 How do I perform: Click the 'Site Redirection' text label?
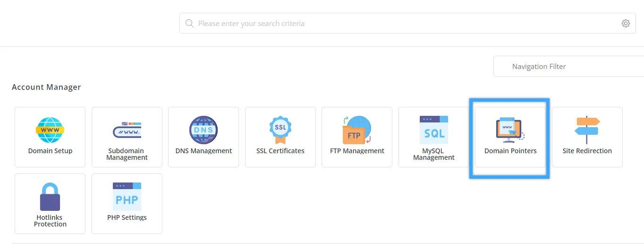(587, 151)
